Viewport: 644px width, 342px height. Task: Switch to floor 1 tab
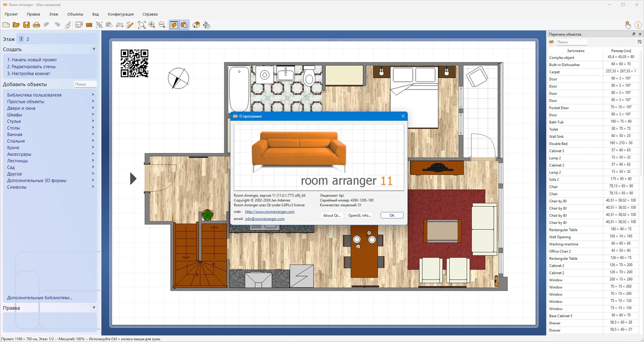[21, 39]
